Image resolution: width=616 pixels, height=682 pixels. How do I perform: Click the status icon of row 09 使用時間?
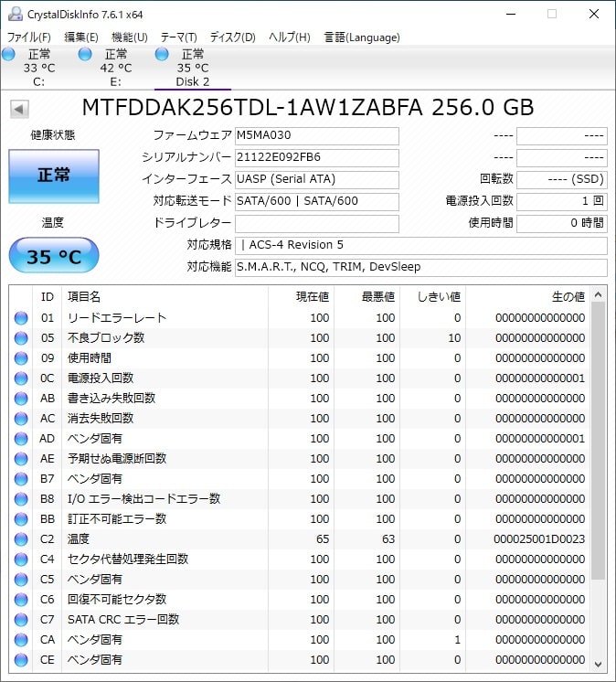tap(21, 358)
